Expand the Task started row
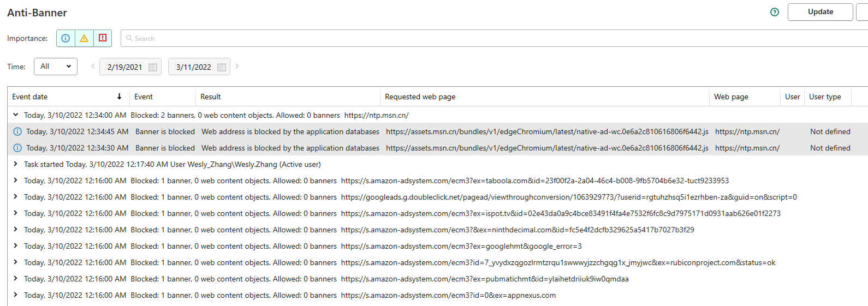868x306 pixels. click(x=15, y=164)
